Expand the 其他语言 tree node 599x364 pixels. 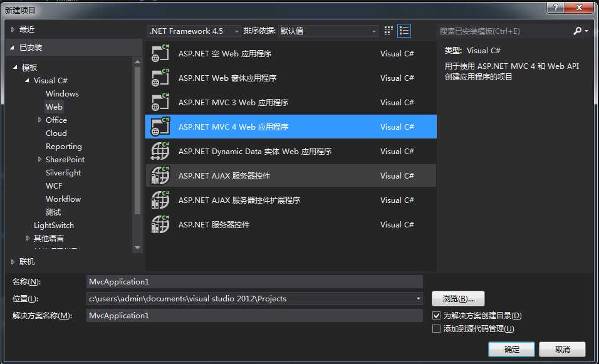28,238
